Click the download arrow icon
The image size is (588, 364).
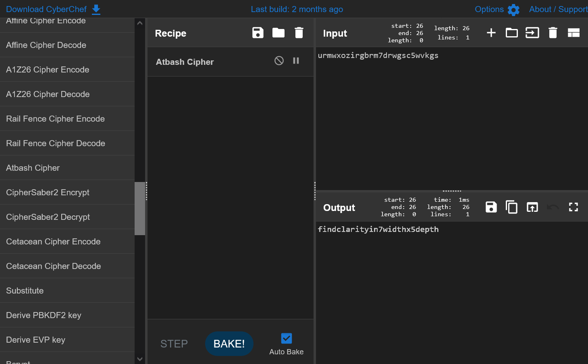(96, 9)
